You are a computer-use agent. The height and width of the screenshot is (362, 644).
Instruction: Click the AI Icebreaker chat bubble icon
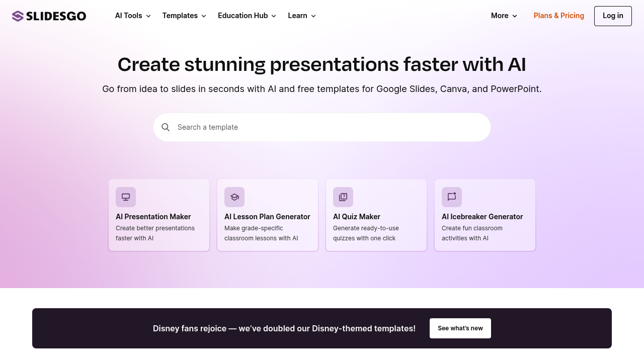[x=452, y=197]
